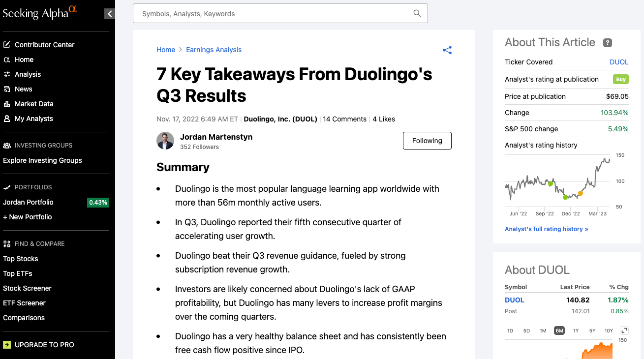The height and width of the screenshot is (359, 644).
Task: Select the 1Y chart range
Action: 576,330
